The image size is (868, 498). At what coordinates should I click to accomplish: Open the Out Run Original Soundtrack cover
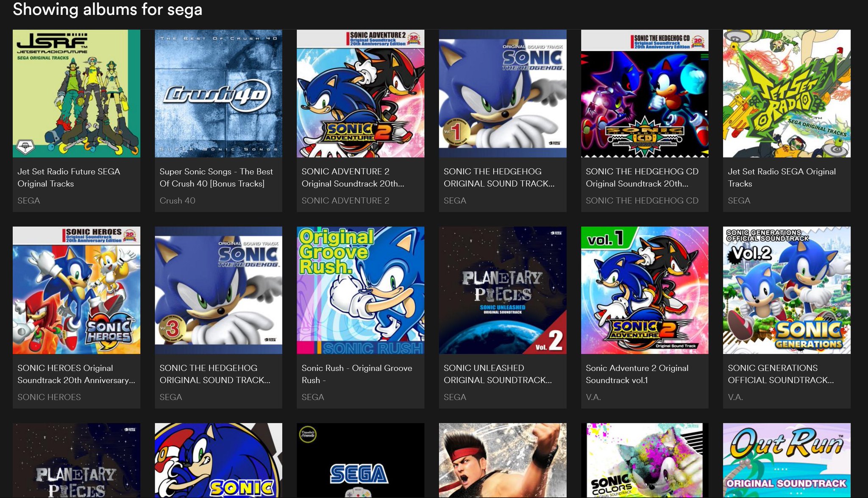787,461
